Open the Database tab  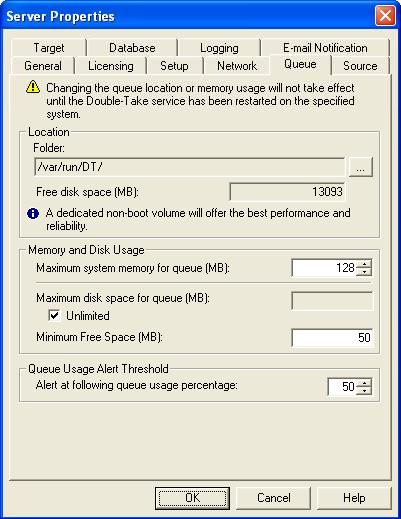coord(132,48)
